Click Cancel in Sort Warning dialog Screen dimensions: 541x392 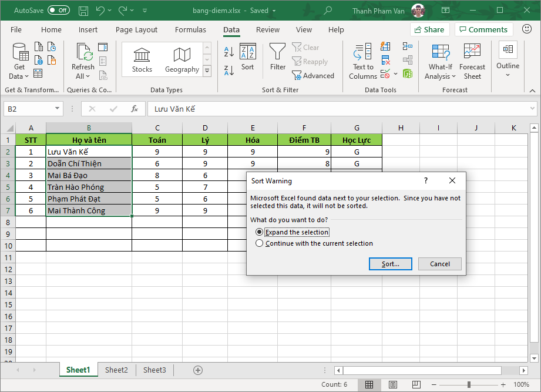pyautogui.click(x=440, y=264)
